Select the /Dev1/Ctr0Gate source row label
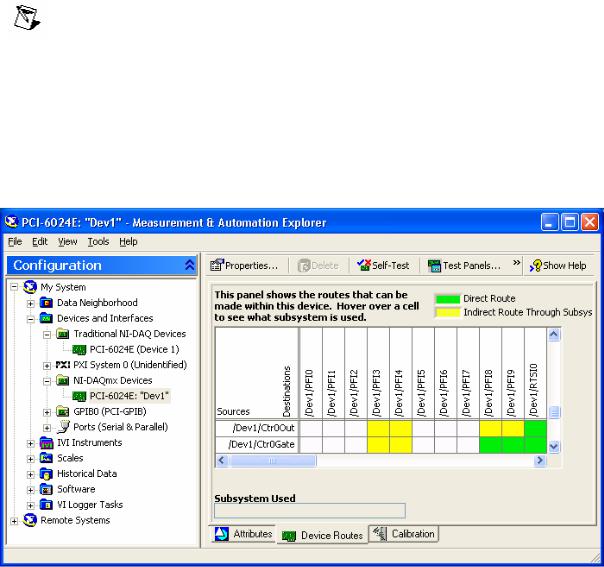This screenshot has width=604, height=567. click(261, 445)
